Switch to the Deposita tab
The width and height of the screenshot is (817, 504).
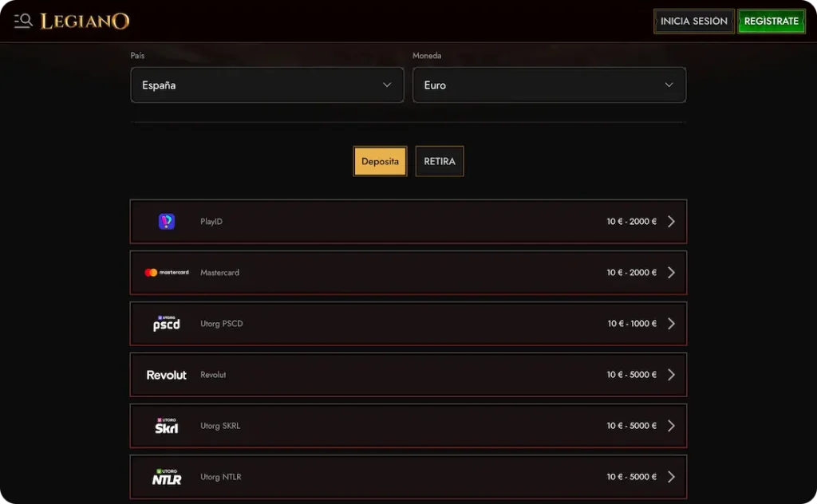click(x=380, y=161)
